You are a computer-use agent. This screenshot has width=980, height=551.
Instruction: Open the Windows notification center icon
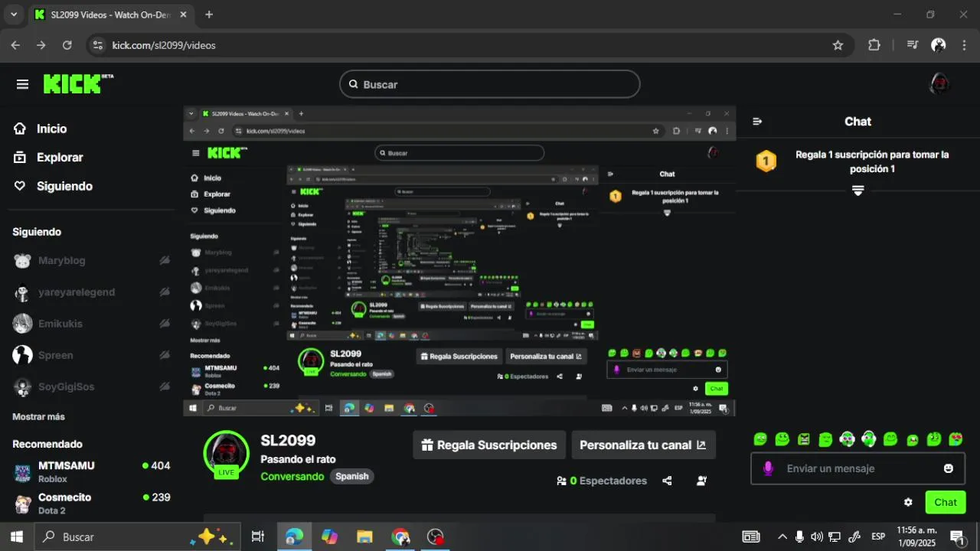click(x=957, y=536)
